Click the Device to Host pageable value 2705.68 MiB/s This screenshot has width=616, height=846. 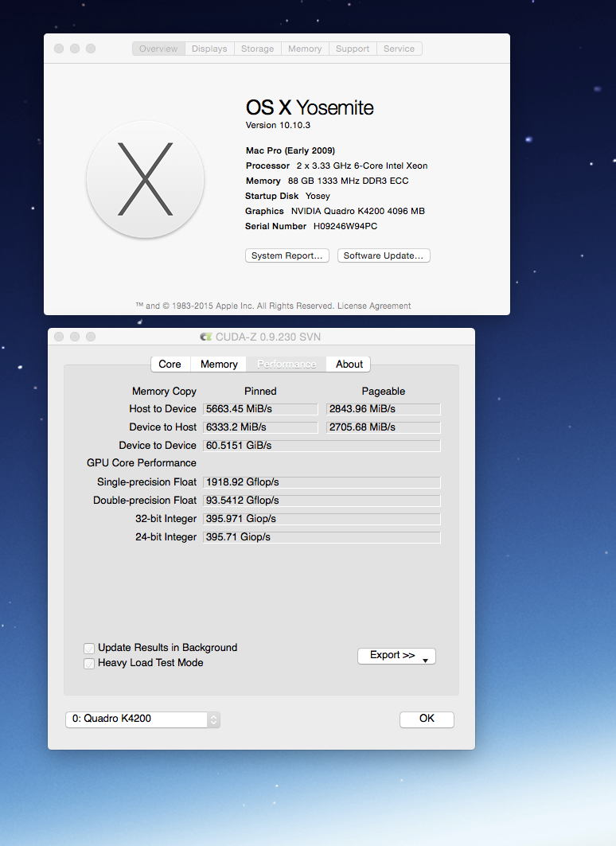[384, 427]
